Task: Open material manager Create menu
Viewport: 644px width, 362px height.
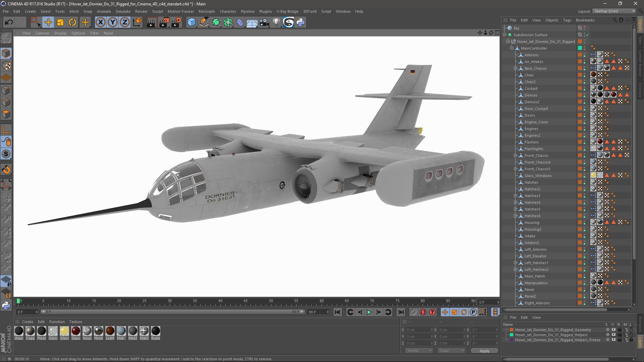Action: 28,322
